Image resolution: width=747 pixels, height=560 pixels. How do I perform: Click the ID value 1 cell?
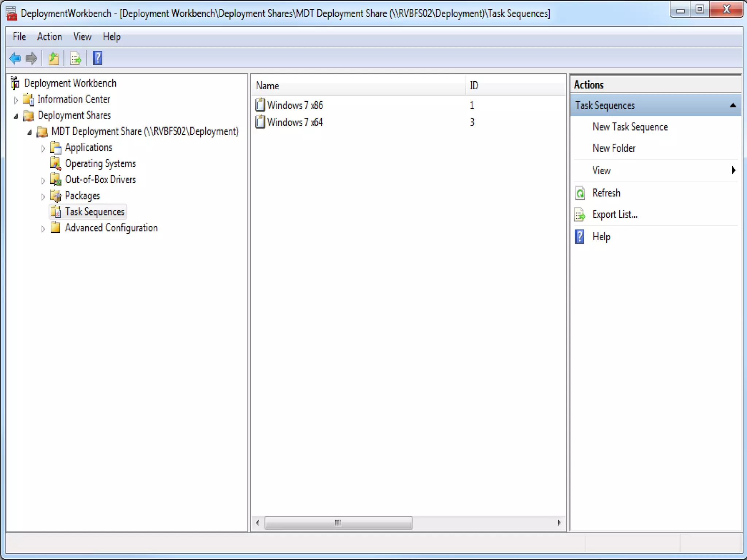pos(472,105)
